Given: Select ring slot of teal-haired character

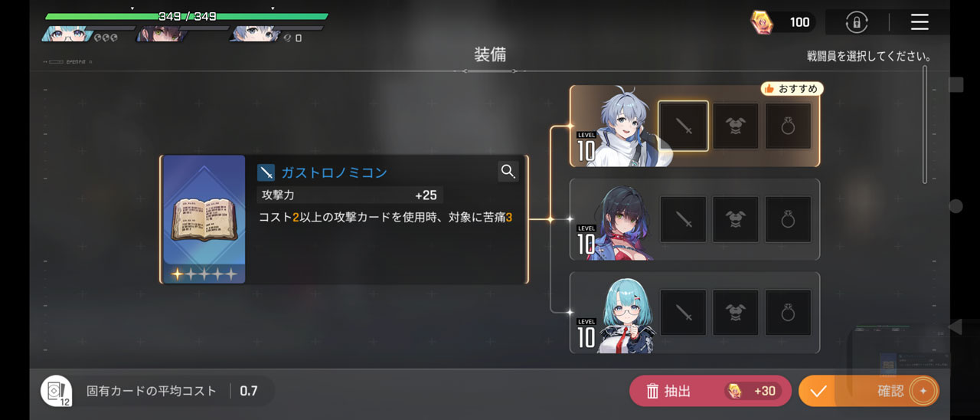Looking at the screenshot, I should (x=788, y=313).
